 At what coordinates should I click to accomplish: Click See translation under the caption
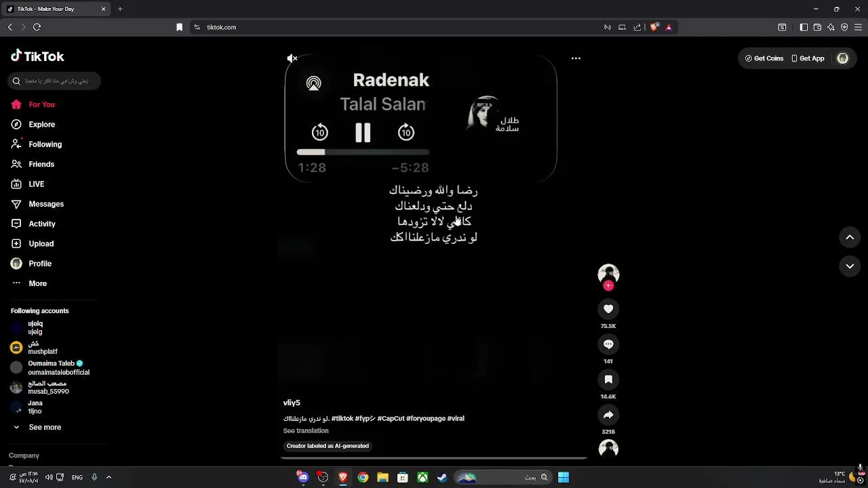point(306,431)
